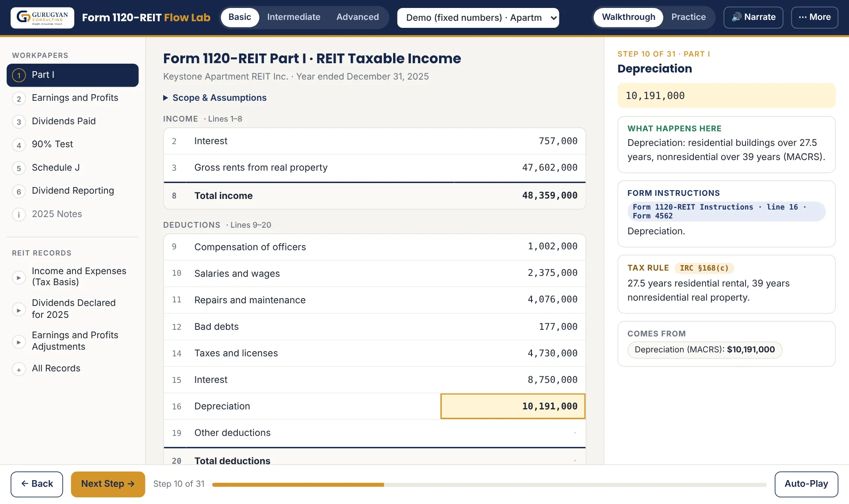
Task: Expand the Scope & Assumptions section
Action: point(215,98)
